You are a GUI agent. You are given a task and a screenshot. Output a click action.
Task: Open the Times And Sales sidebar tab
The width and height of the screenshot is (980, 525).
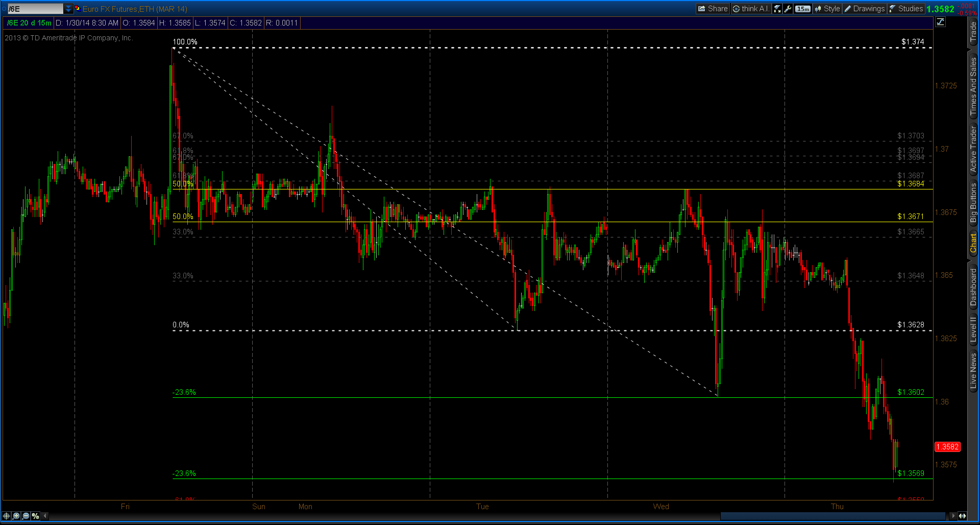973,86
